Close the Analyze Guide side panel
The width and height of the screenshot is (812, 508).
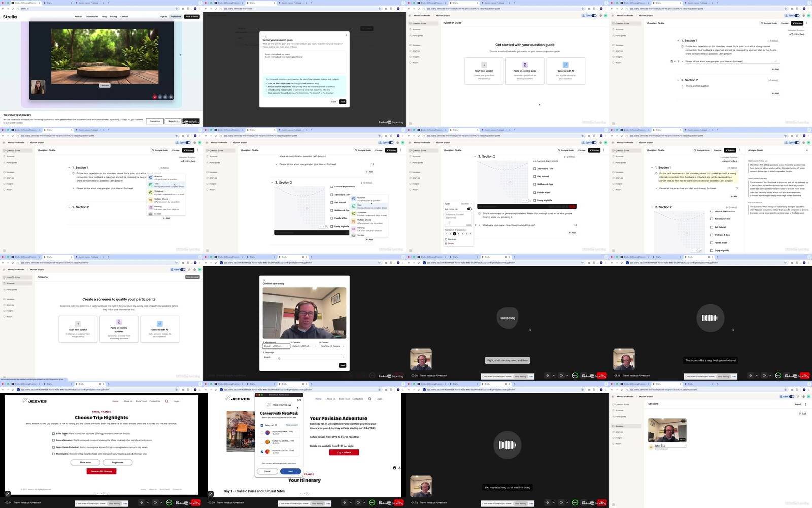(807, 150)
